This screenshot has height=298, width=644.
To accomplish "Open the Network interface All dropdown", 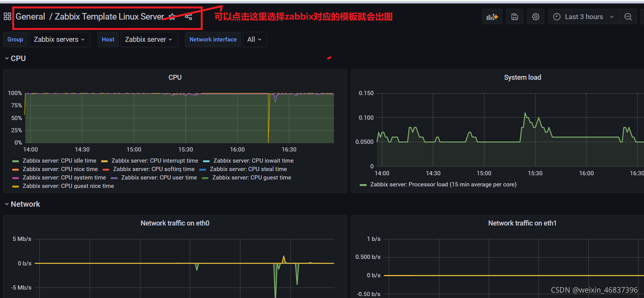I will point(254,40).
